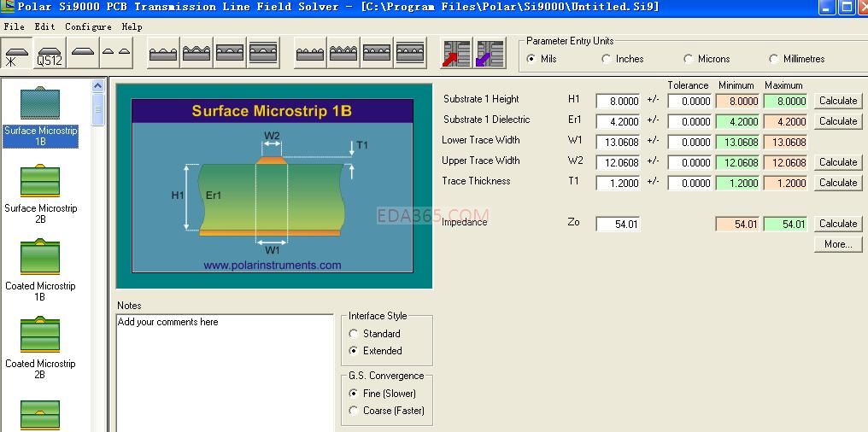Viewport: 868px width, 432px height.
Task: Calculate Upper Trace Width W2
Action: (x=838, y=162)
